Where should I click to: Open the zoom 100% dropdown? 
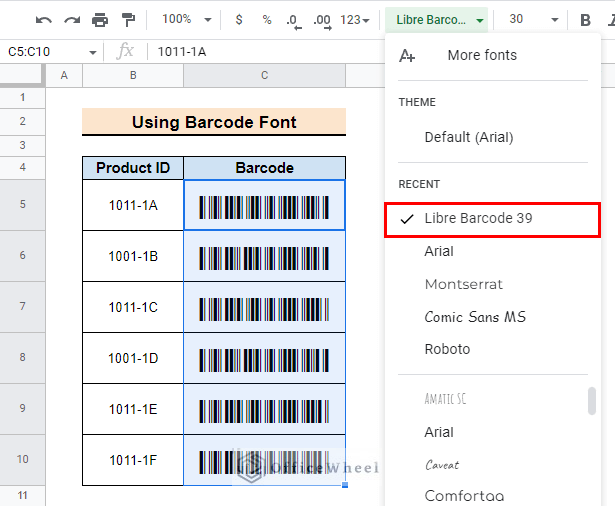pos(187,19)
